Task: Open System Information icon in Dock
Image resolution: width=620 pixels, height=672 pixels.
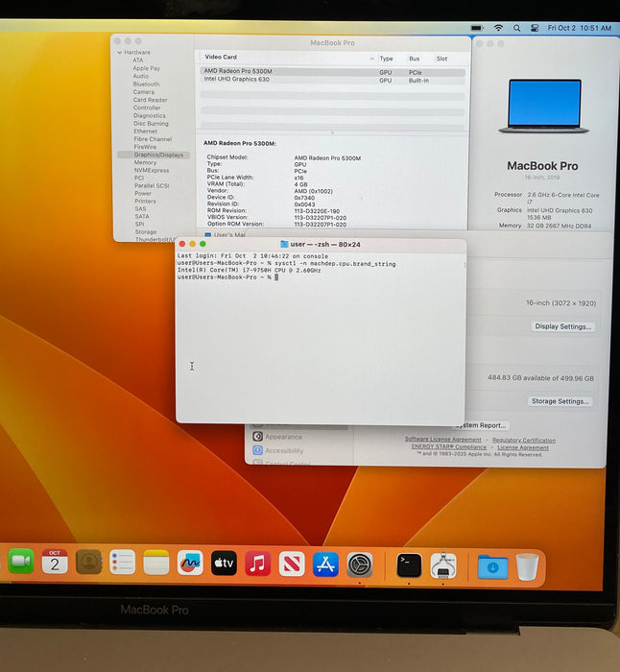Action: click(443, 565)
